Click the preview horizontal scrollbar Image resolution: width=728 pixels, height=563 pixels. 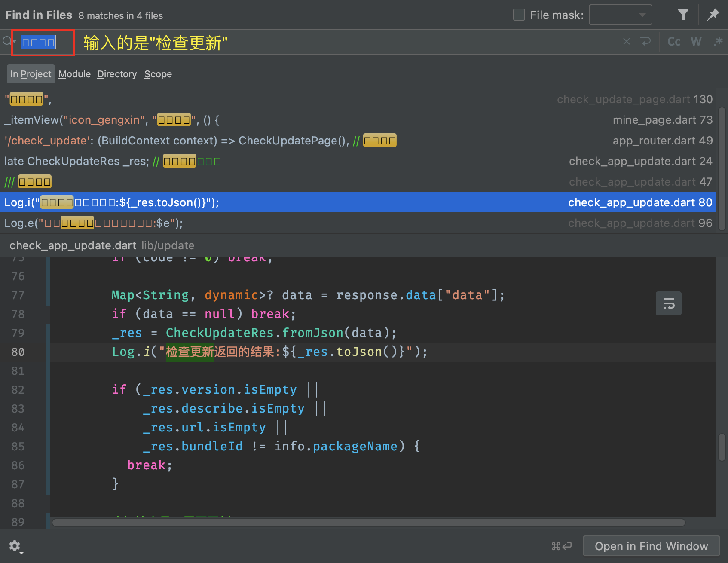pos(368,523)
